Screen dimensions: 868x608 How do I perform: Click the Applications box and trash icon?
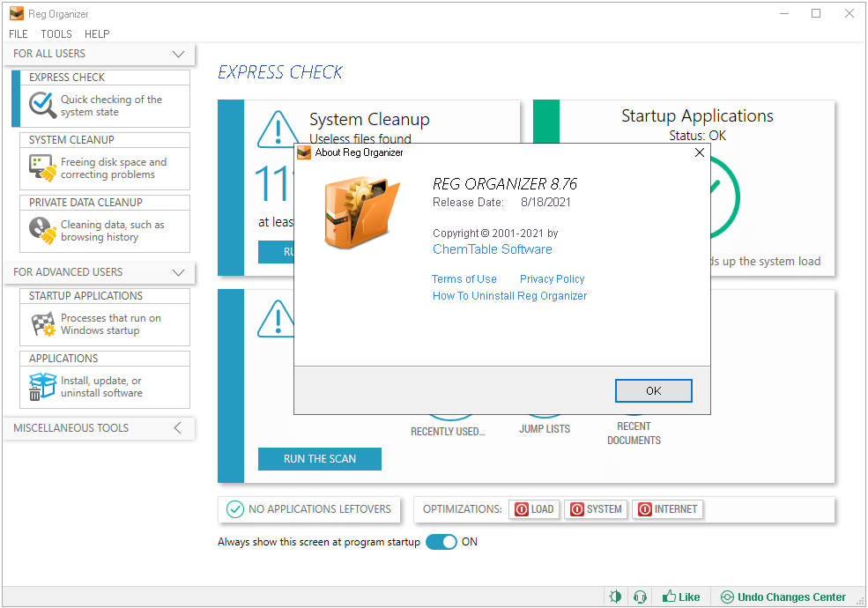click(x=42, y=387)
